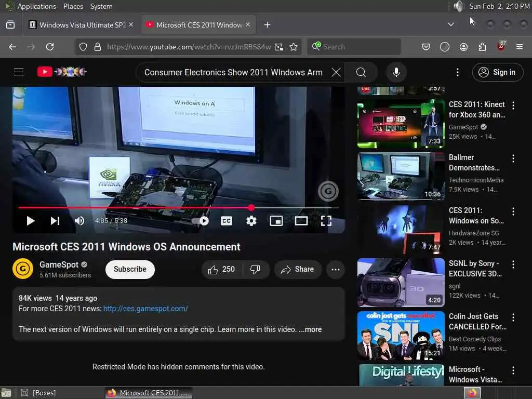This screenshot has height=399, width=532.
Task: Open the Ballmer Demonstrates video thumbnail
Action: [401, 177]
